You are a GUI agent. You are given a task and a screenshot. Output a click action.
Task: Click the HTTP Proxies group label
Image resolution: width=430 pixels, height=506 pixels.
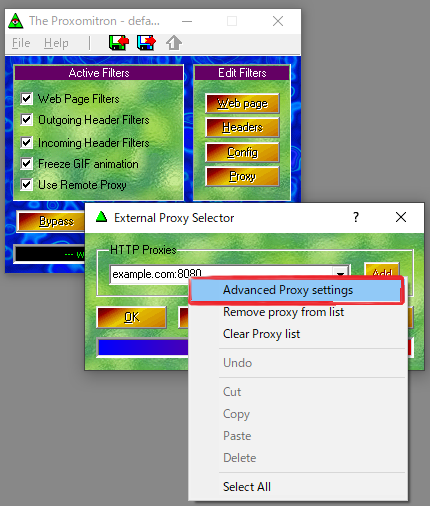point(143,250)
